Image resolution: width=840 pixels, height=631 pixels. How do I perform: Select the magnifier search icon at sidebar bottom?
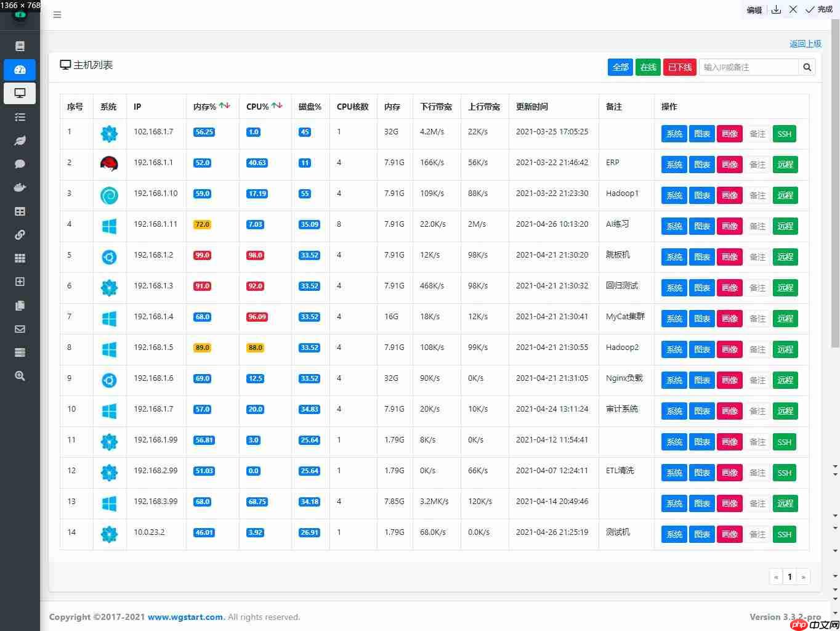[x=20, y=375]
